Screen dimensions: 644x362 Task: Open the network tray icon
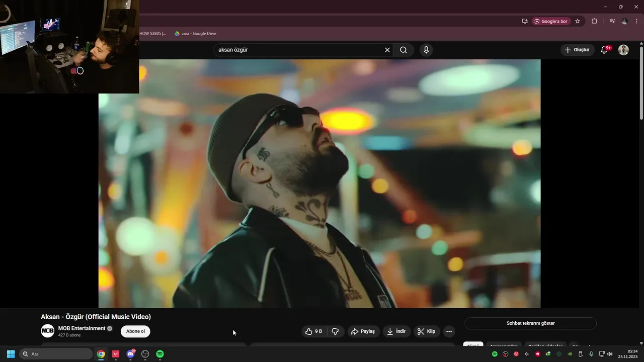tap(602, 354)
